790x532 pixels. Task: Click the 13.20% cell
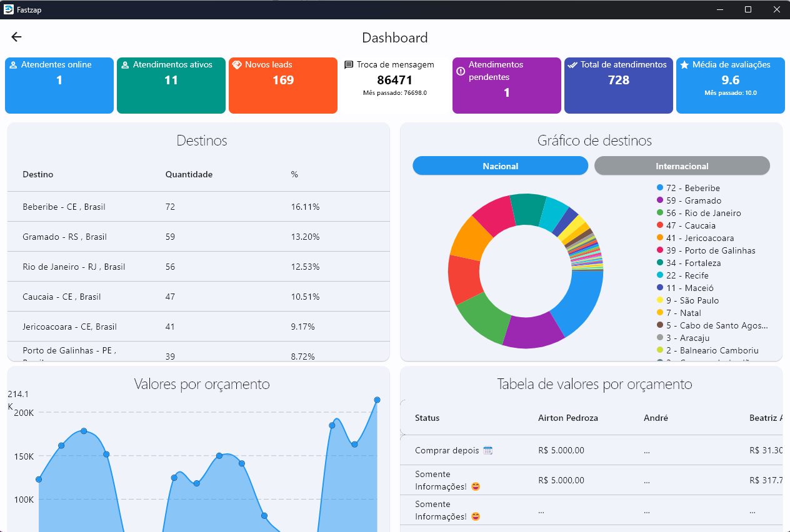306,237
